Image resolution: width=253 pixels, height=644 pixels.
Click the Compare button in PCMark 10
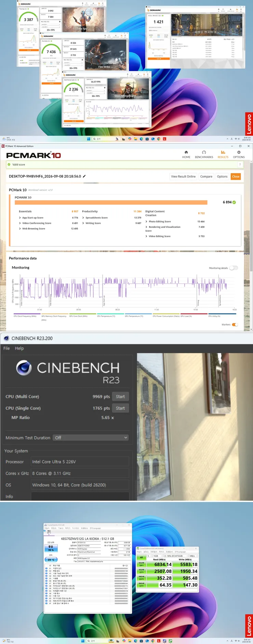[x=206, y=176]
